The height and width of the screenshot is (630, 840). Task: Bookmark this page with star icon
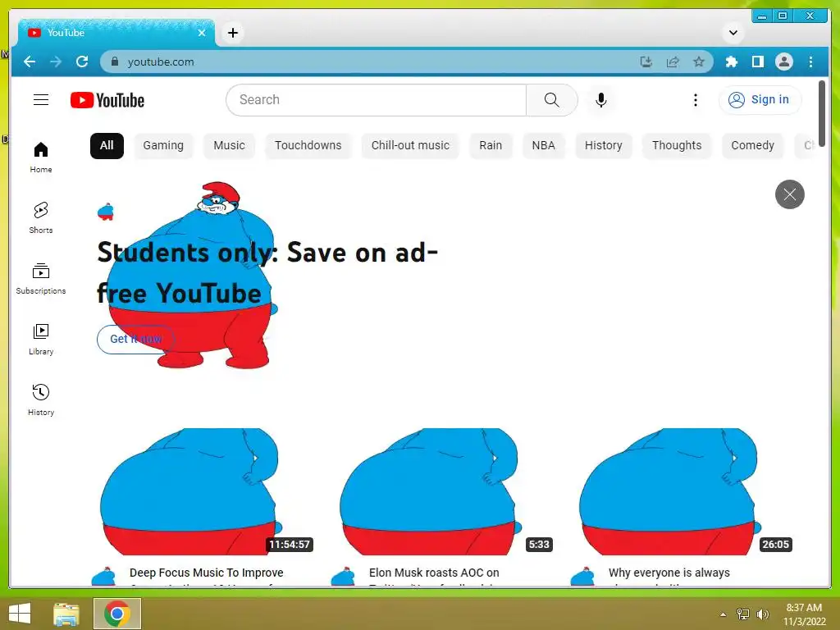point(699,62)
